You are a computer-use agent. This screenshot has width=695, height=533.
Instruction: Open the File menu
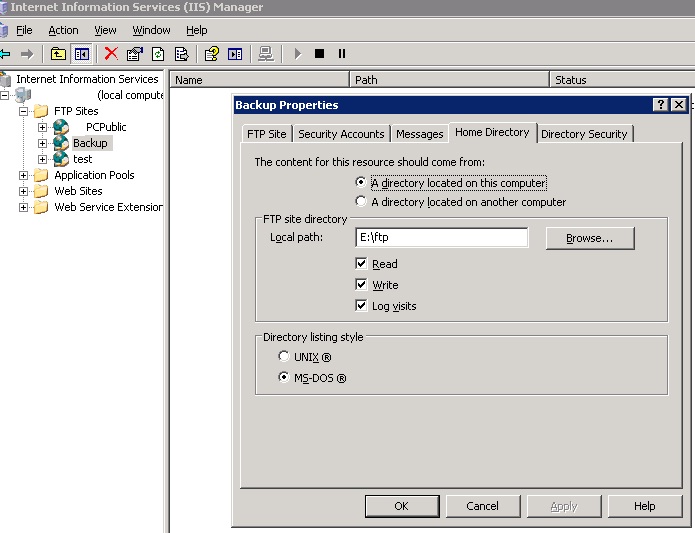(24, 30)
